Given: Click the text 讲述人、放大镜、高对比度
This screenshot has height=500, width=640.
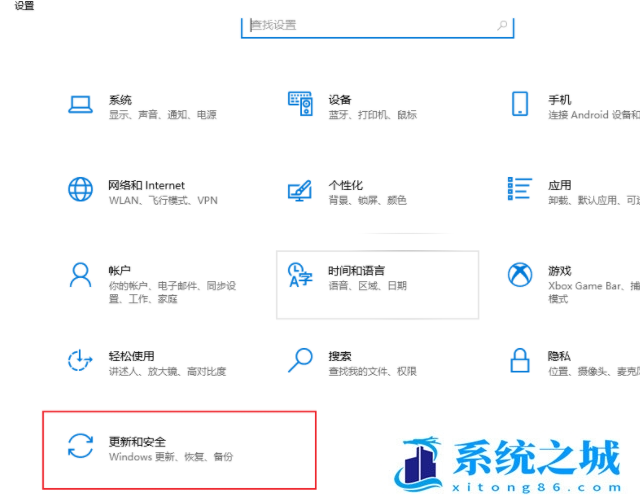Looking at the screenshot, I should [167, 371].
